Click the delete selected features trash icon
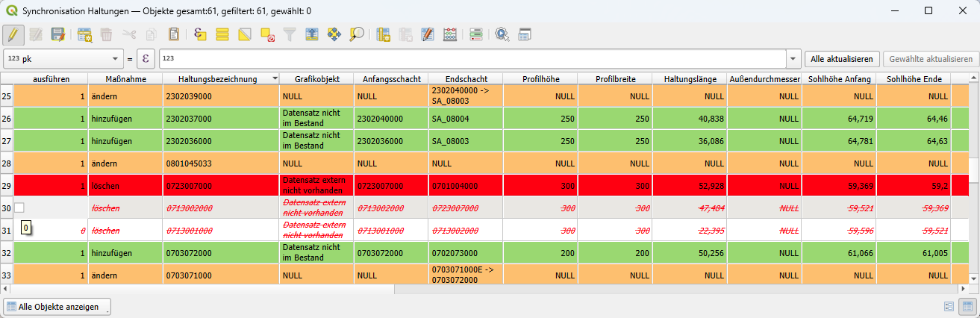The width and height of the screenshot is (980, 318). coord(107,34)
